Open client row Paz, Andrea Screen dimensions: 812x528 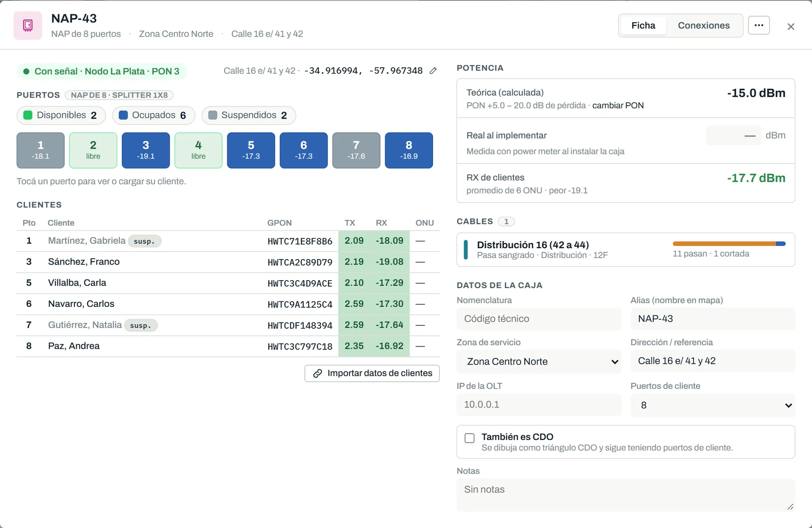click(x=228, y=346)
